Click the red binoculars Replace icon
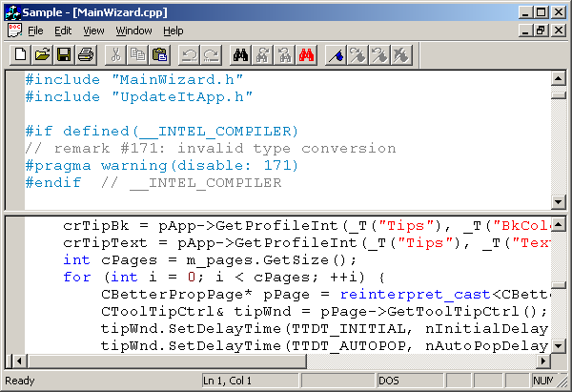Viewport: 572px width, 392px height. (x=307, y=54)
